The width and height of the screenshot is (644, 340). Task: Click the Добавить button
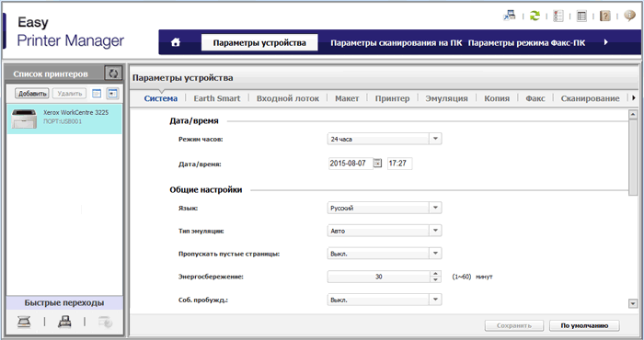pos(32,94)
